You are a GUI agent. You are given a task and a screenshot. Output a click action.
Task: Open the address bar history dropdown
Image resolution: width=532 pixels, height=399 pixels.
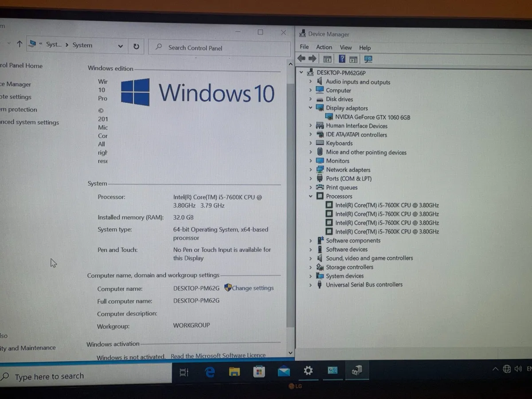(121, 46)
